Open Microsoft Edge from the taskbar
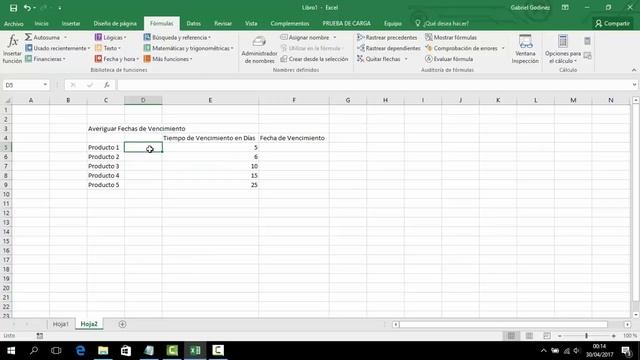Viewport: 640px width, 360px height. click(x=80, y=350)
